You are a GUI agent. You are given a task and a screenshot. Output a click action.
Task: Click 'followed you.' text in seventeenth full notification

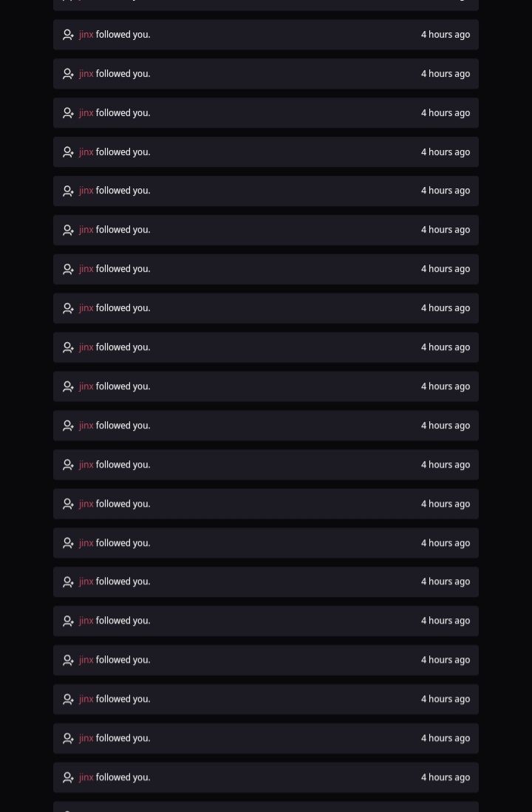(123, 660)
